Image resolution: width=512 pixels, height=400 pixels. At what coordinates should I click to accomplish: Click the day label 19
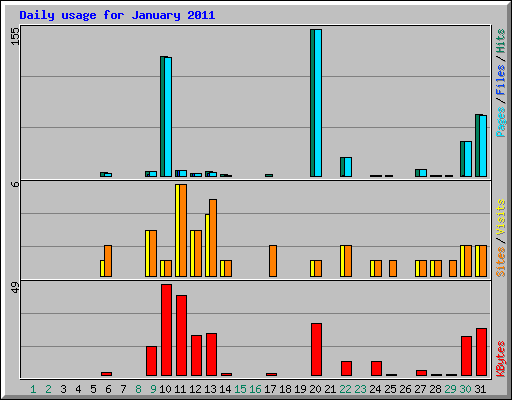(300, 389)
